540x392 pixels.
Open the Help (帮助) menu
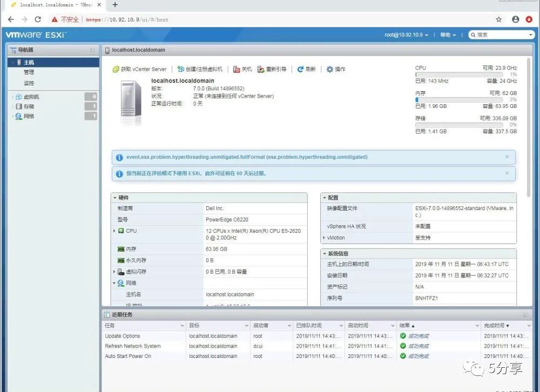448,35
